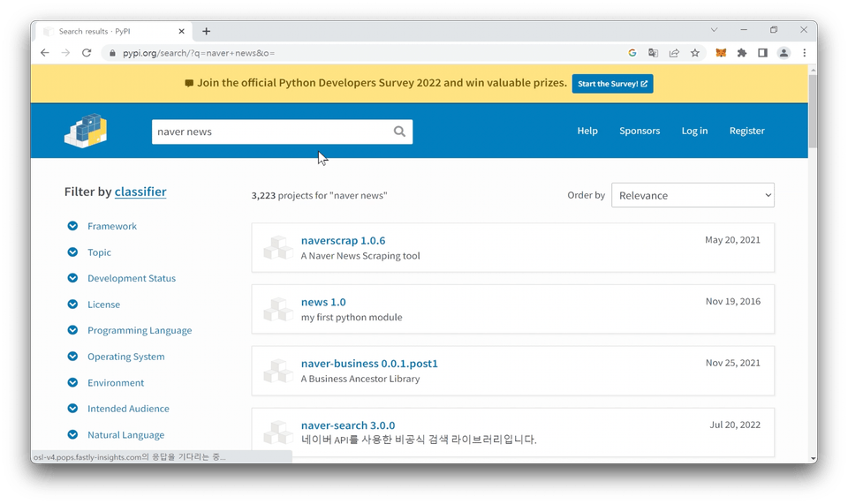The height and width of the screenshot is (504, 848).
Task: Click the news 1.0 package cube icon
Action: coord(278,310)
